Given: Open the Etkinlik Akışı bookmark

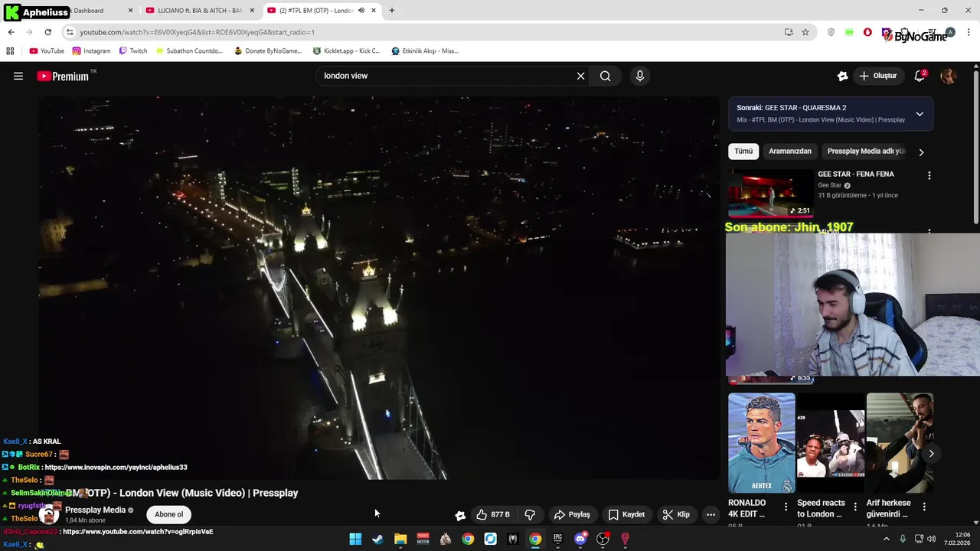Looking at the screenshot, I should (425, 51).
